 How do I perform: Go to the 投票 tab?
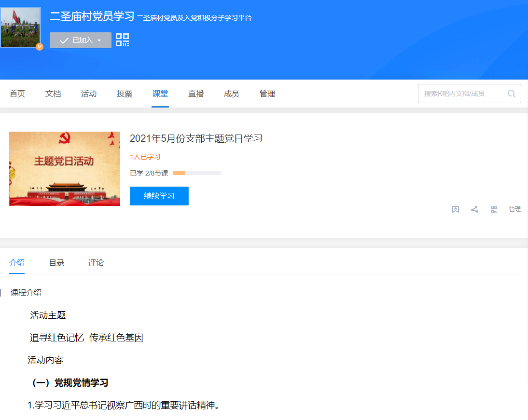click(x=124, y=94)
